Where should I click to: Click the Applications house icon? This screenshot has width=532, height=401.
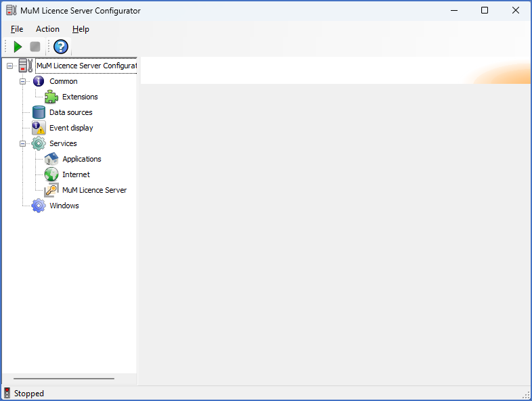[51, 159]
